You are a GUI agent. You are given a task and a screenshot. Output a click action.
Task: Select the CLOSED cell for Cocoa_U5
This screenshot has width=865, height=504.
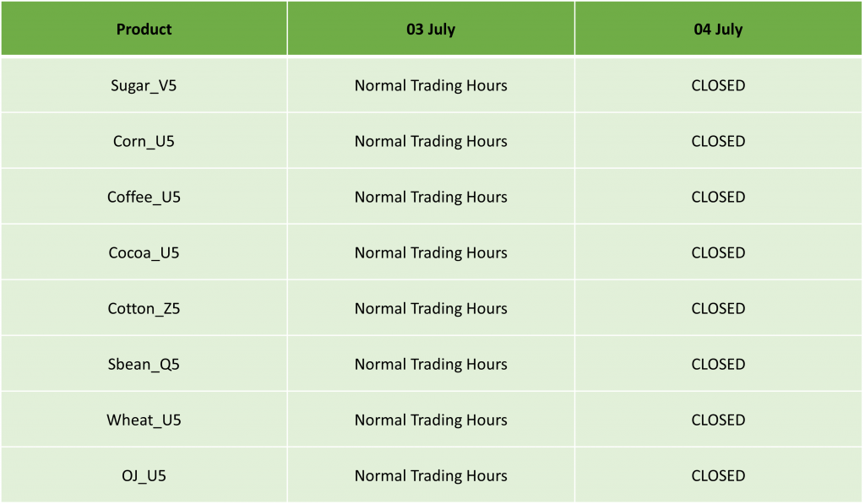click(718, 252)
